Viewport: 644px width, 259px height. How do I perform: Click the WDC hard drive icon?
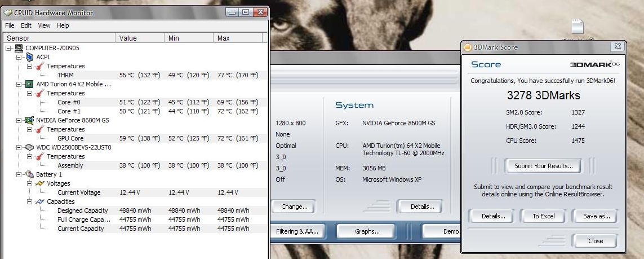click(29, 147)
